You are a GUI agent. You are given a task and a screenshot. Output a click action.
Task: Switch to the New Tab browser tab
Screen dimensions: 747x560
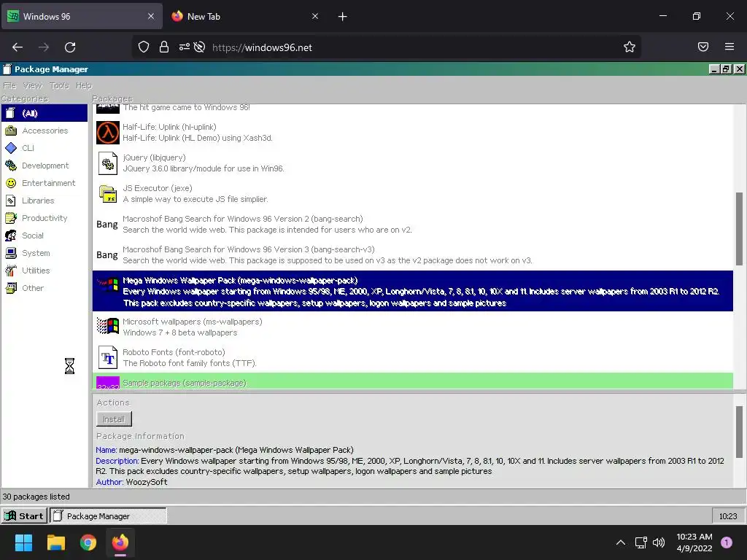(243, 16)
